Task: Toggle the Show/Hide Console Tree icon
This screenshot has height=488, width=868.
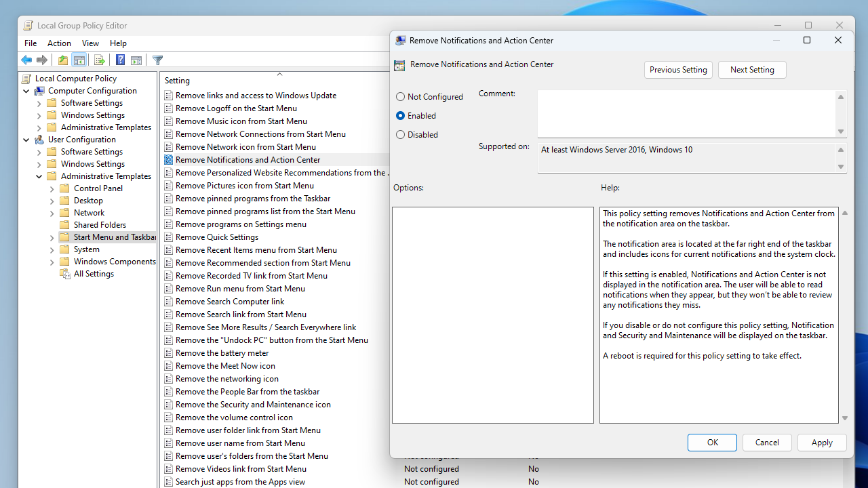Action: pos(79,60)
